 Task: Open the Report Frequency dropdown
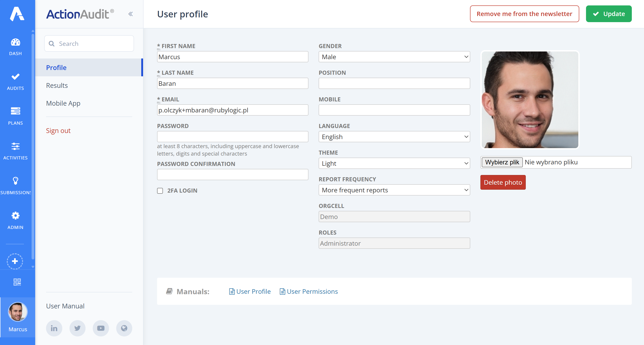tap(394, 190)
